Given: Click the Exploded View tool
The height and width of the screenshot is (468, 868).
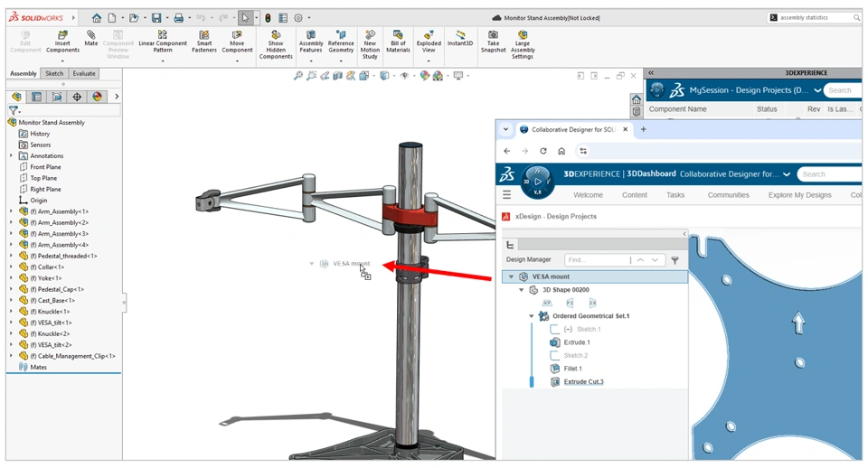Looking at the screenshot, I should point(429,42).
